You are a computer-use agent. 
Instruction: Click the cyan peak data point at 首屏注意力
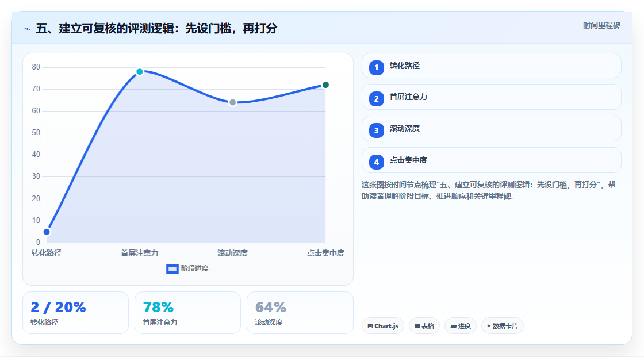[x=140, y=72]
